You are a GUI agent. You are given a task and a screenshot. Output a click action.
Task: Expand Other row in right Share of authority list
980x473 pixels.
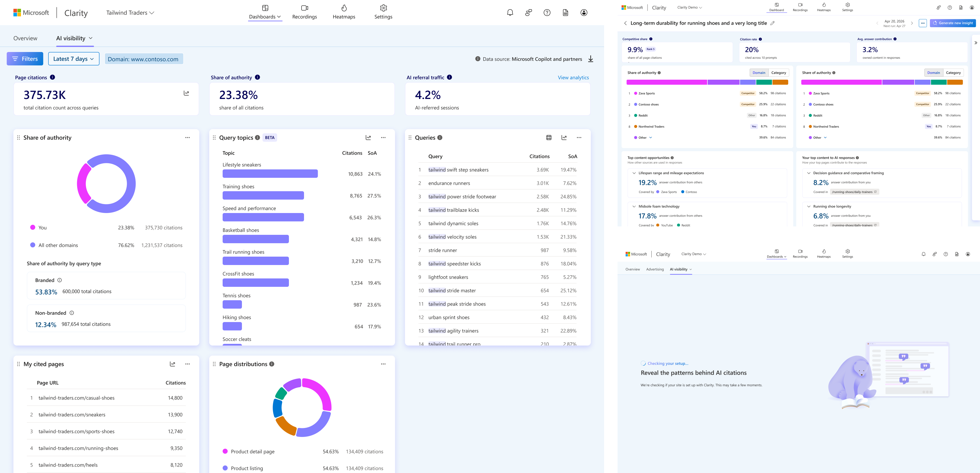pos(825,138)
